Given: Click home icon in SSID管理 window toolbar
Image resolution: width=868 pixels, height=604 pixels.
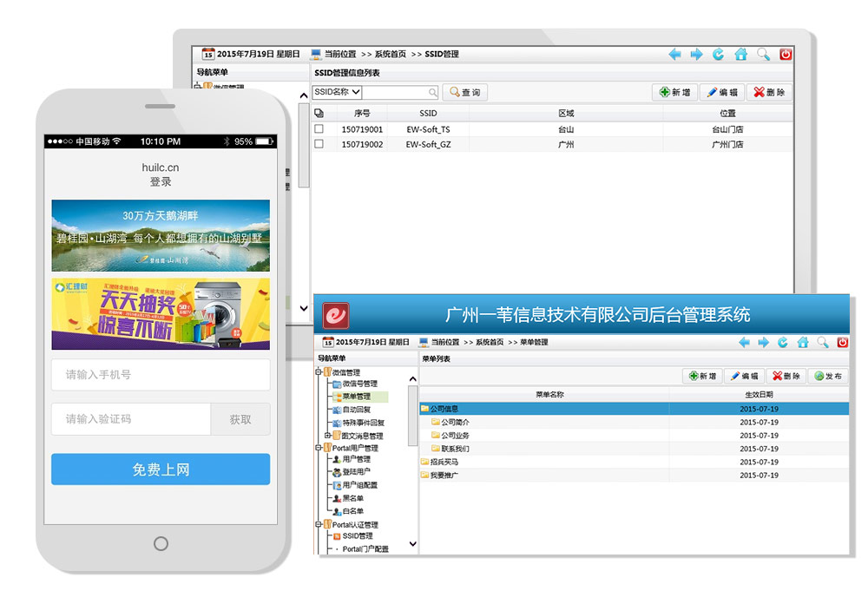Looking at the screenshot, I should coord(740,55).
